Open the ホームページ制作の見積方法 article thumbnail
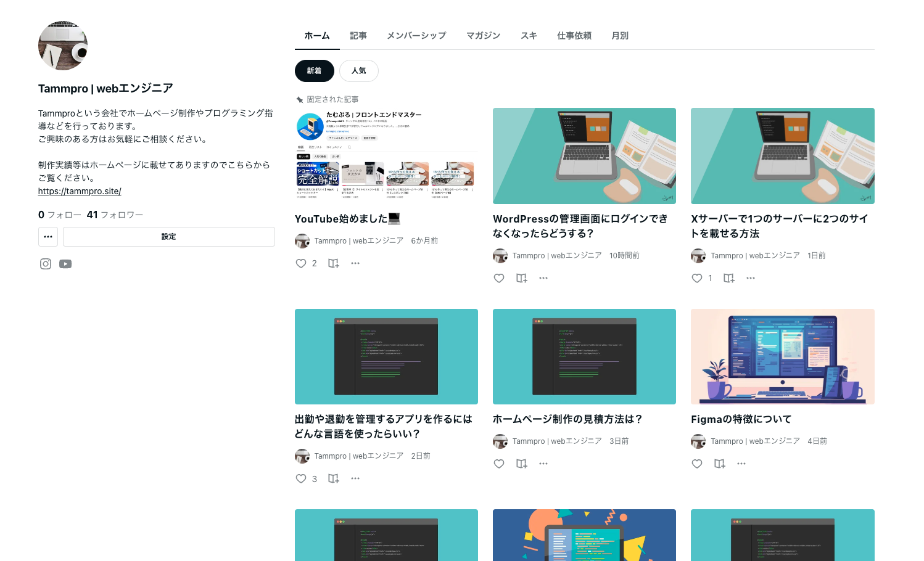 (584, 356)
